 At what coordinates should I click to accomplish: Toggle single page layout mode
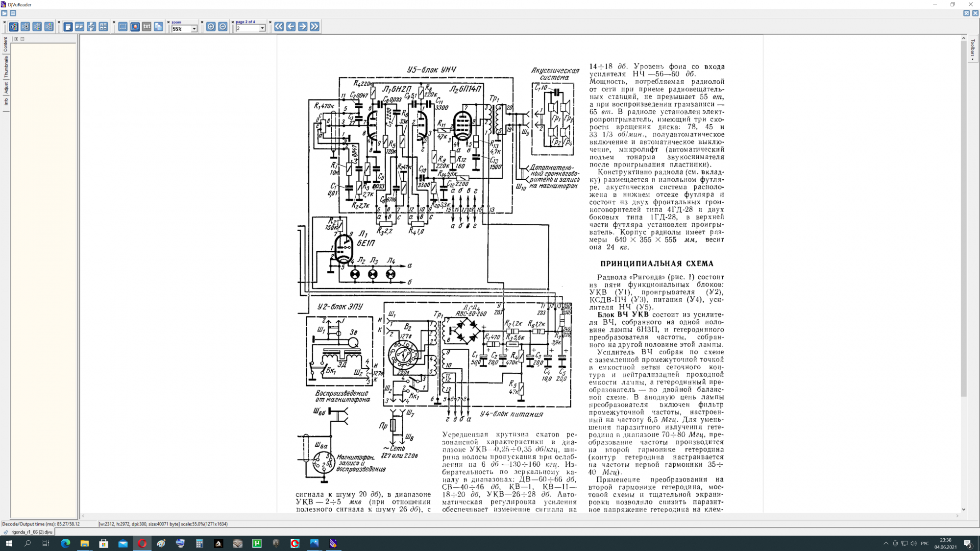pos(68,27)
